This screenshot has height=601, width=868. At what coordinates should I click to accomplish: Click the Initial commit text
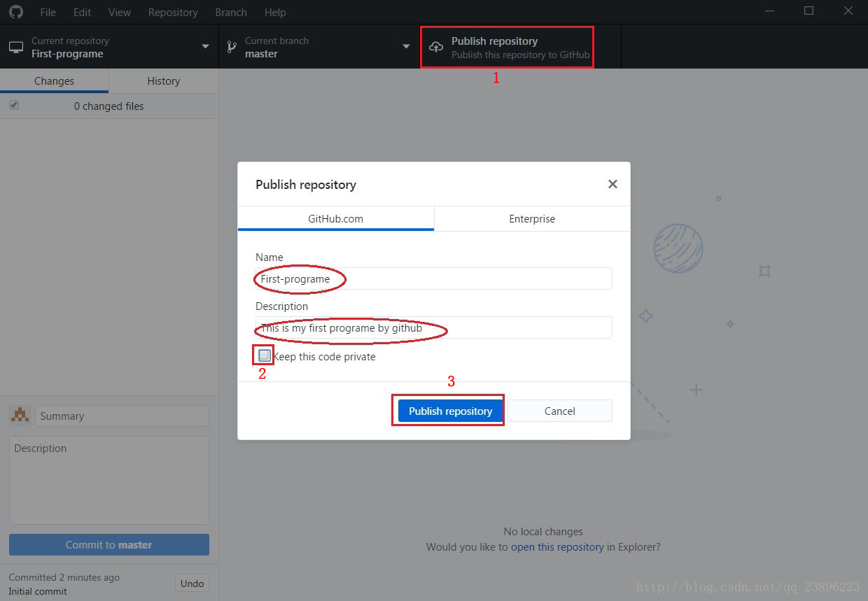tap(38, 591)
